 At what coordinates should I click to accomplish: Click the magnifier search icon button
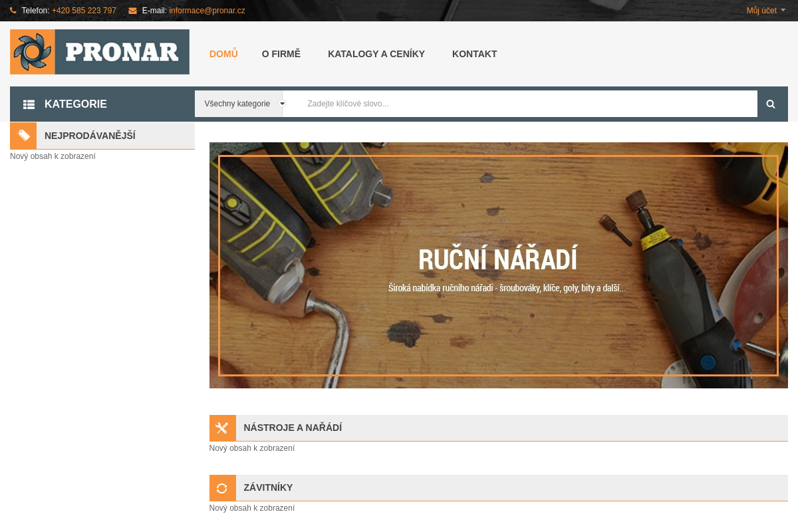771,104
